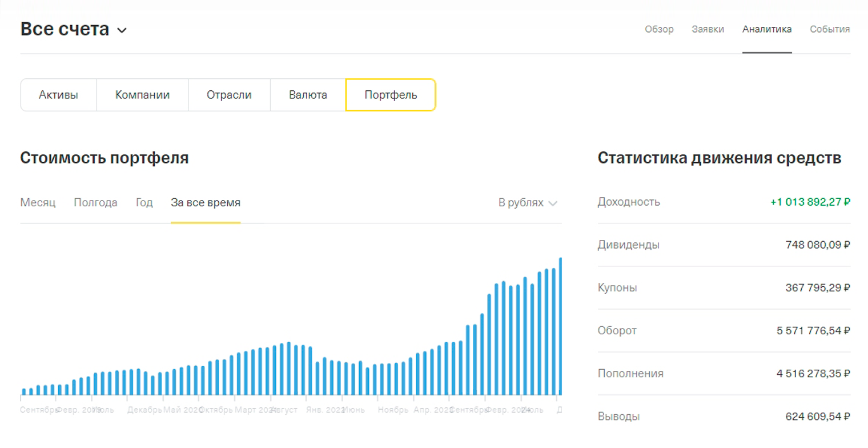Image resolution: width=868 pixels, height=448 pixels.
Task: Select the За все время period
Action: (x=206, y=203)
